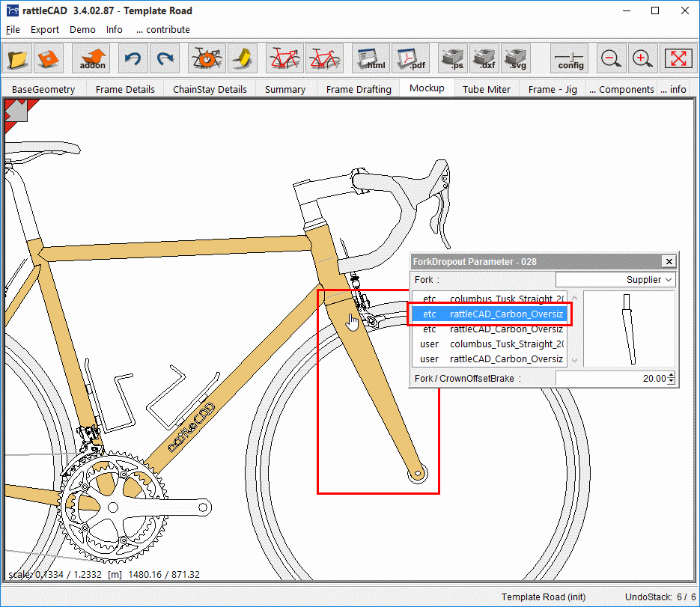Zoom out with the minus magnifier
The height and width of the screenshot is (607, 700).
611,58
